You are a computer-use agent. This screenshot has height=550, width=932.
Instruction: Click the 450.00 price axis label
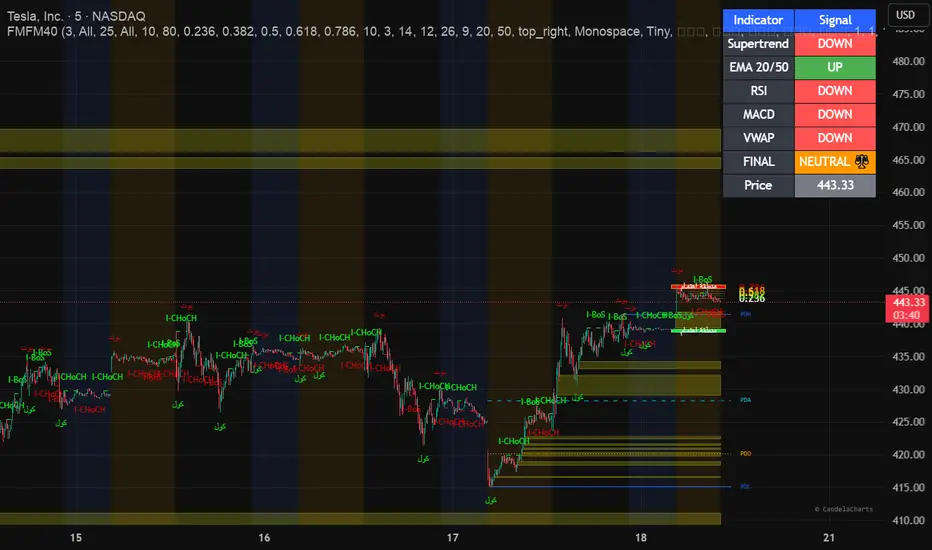click(908, 258)
